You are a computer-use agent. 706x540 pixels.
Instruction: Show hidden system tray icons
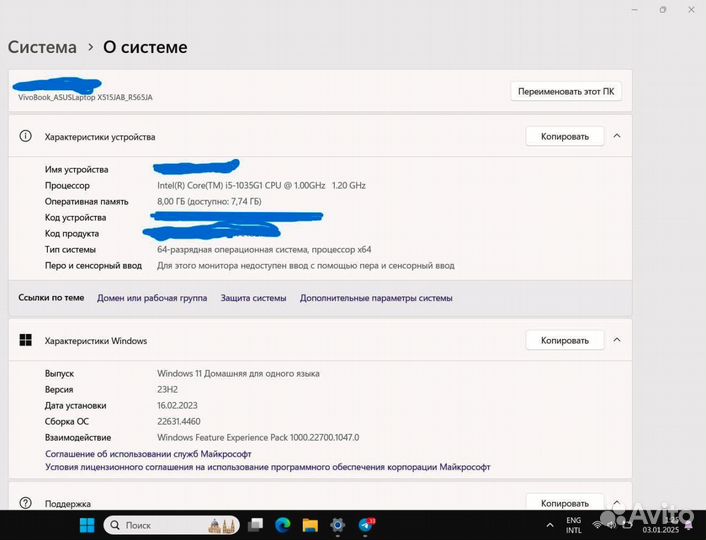550,525
